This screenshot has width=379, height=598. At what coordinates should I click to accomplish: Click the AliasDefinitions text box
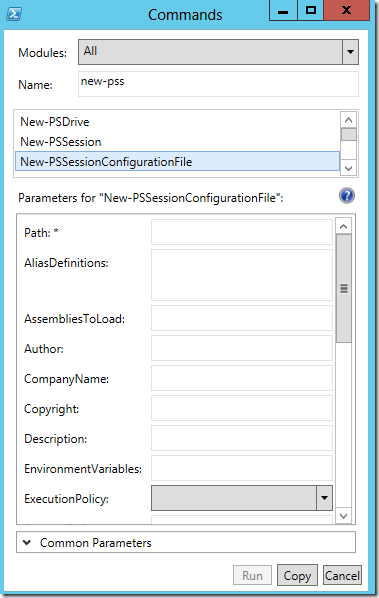click(242, 275)
